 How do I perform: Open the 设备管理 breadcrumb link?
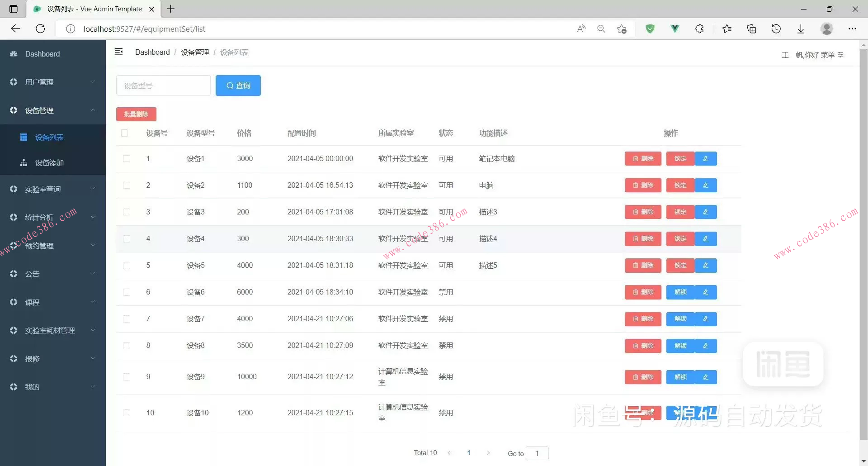pyautogui.click(x=194, y=52)
